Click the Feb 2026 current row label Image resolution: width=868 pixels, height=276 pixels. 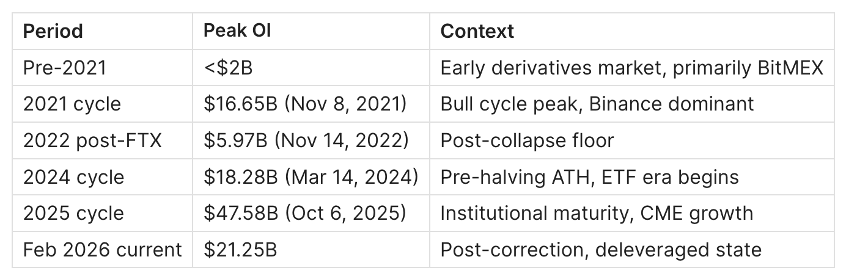(x=103, y=250)
